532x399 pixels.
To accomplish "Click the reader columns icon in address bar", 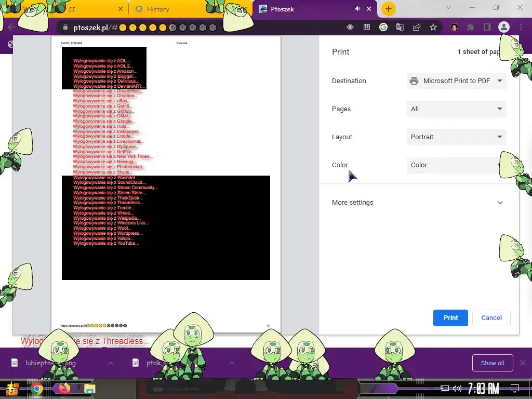I will [367, 27].
